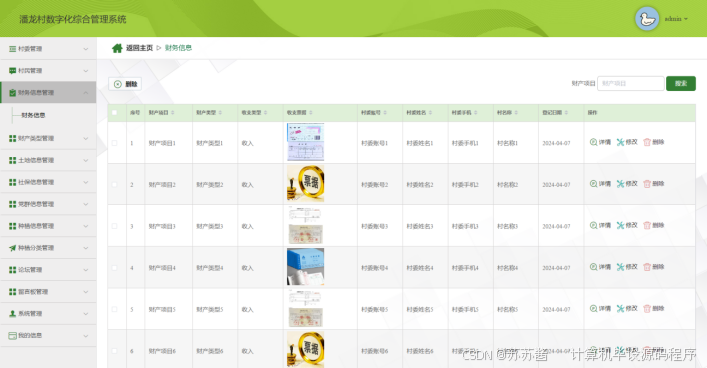Check the box for row 3
The width and height of the screenshot is (707, 368).
click(x=115, y=226)
